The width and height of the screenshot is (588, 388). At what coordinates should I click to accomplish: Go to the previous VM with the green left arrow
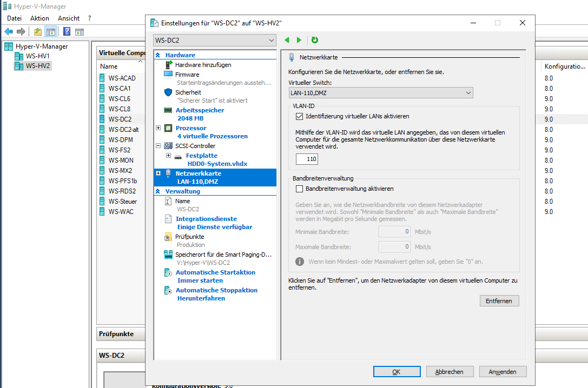point(287,40)
